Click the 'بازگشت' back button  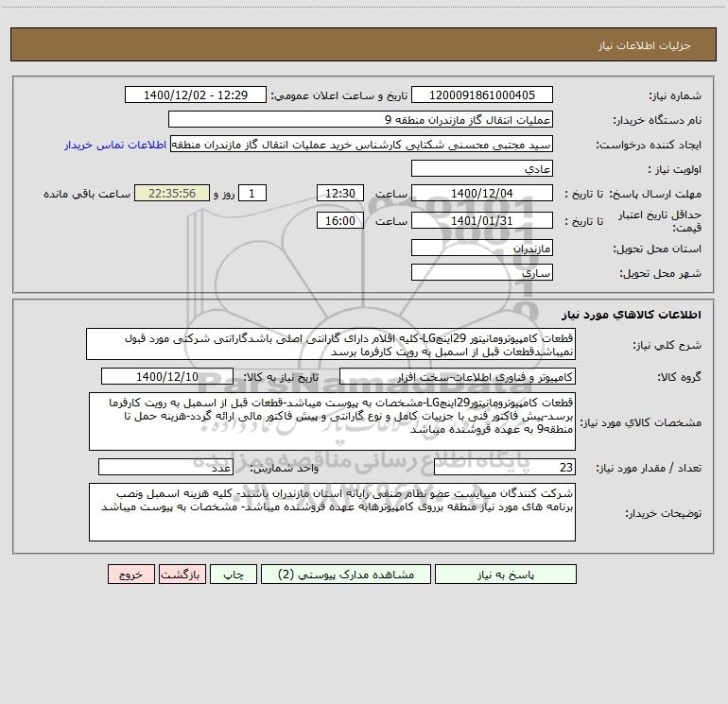click(182, 575)
